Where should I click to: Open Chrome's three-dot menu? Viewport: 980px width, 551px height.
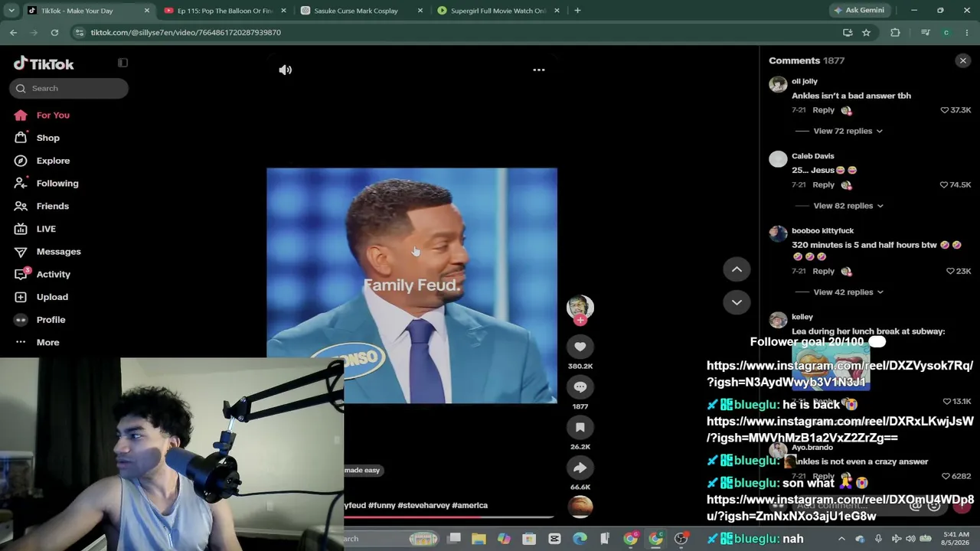(x=967, y=33)
